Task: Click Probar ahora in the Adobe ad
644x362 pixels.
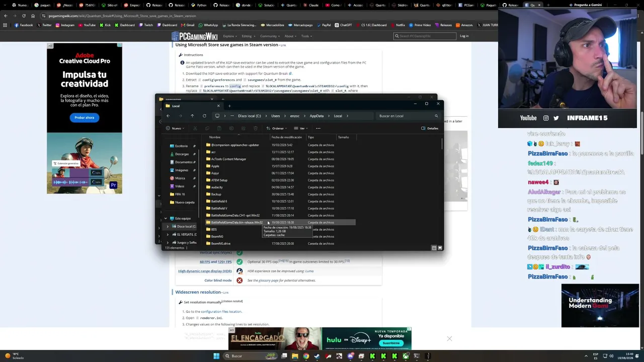Action: coord(85,118)
